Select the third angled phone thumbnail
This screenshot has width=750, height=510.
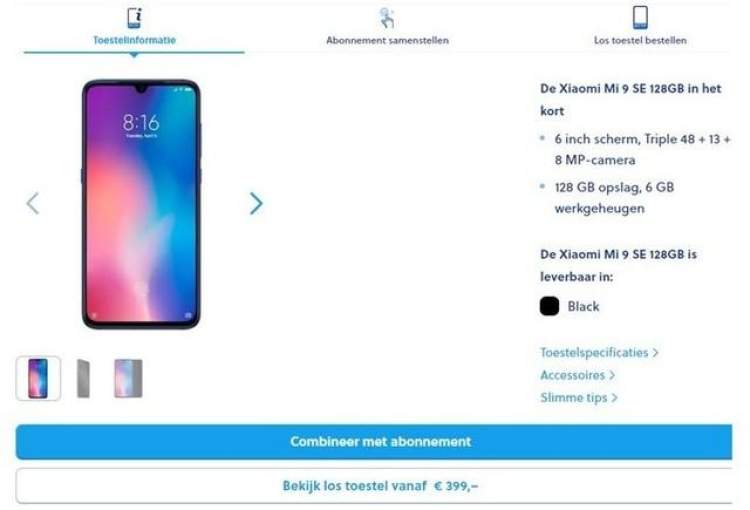[128, 378]
